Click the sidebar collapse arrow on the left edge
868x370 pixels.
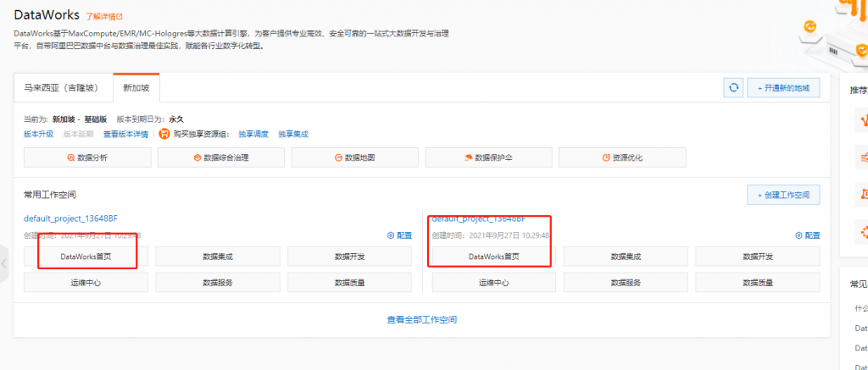4,264
